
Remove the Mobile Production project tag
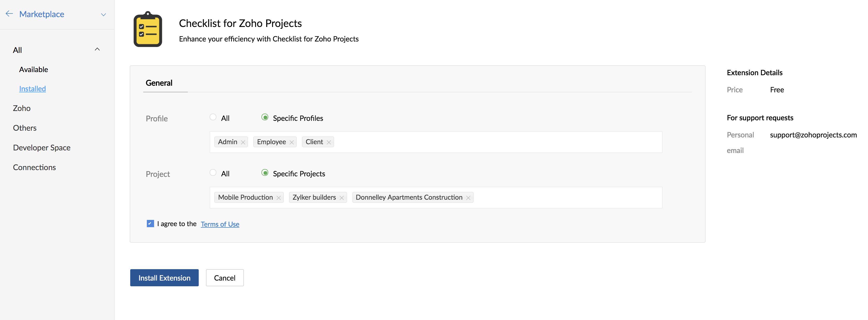279,198
